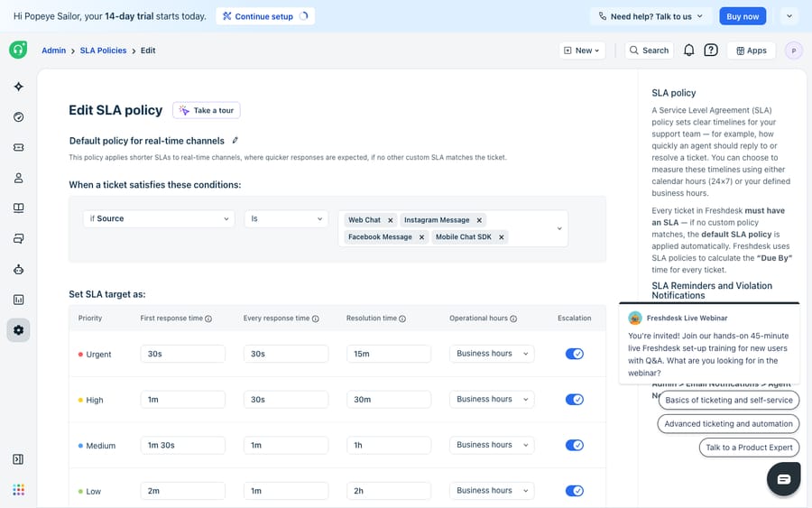Click the sidebar collapse panel icon
Screen dimensions: 812x508
coord(18,459)
